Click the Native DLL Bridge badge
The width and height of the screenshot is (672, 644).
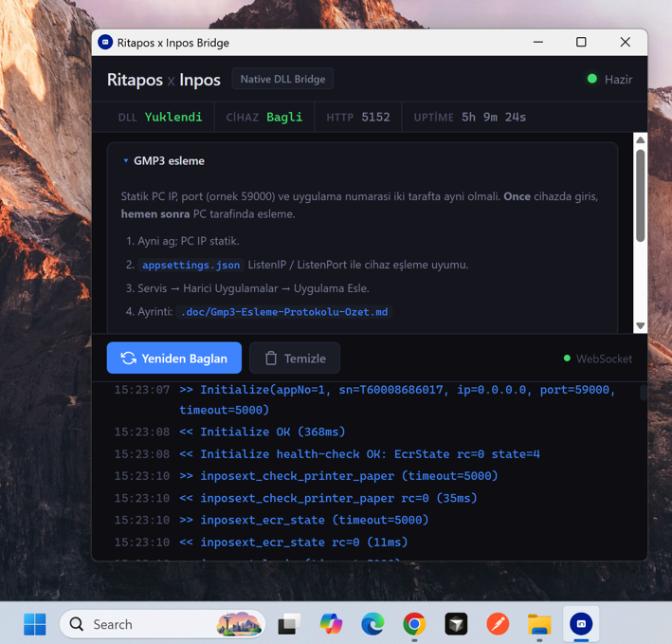[x=282, y=80]
